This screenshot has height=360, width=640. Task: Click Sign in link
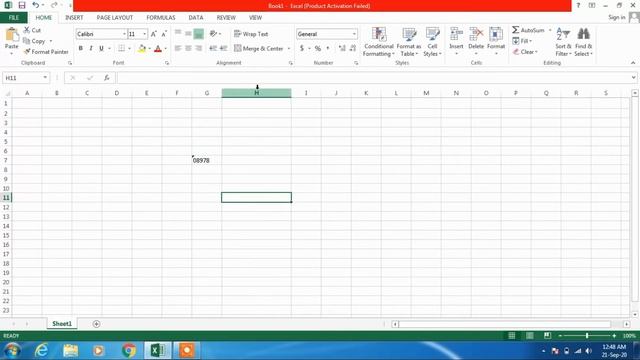(x=616, y=17)
